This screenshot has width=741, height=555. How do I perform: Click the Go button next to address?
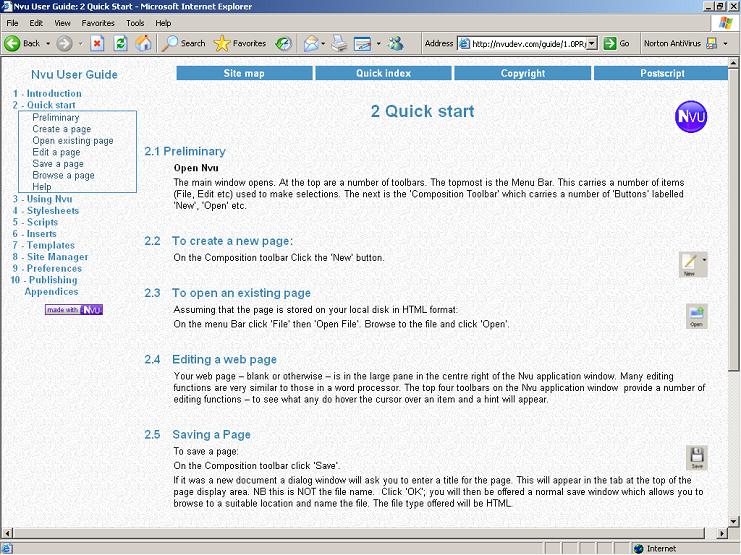(617, 43)
